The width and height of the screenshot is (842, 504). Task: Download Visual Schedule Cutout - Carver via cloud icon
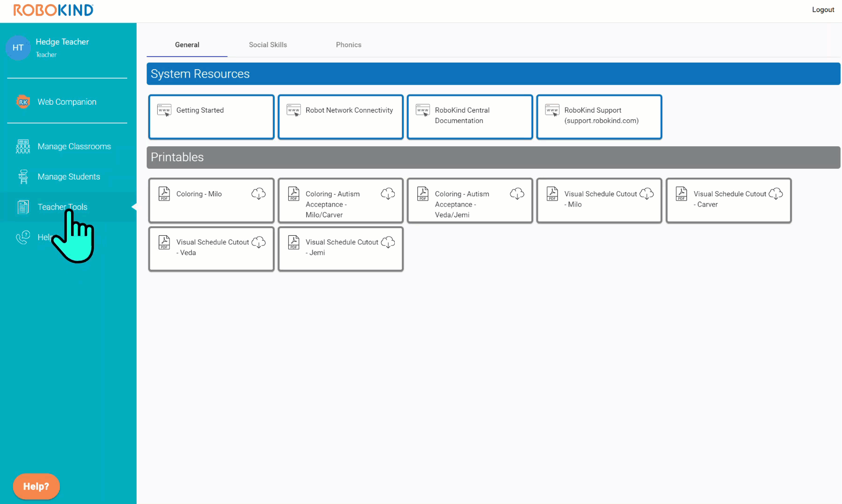[x=776, y=194]
